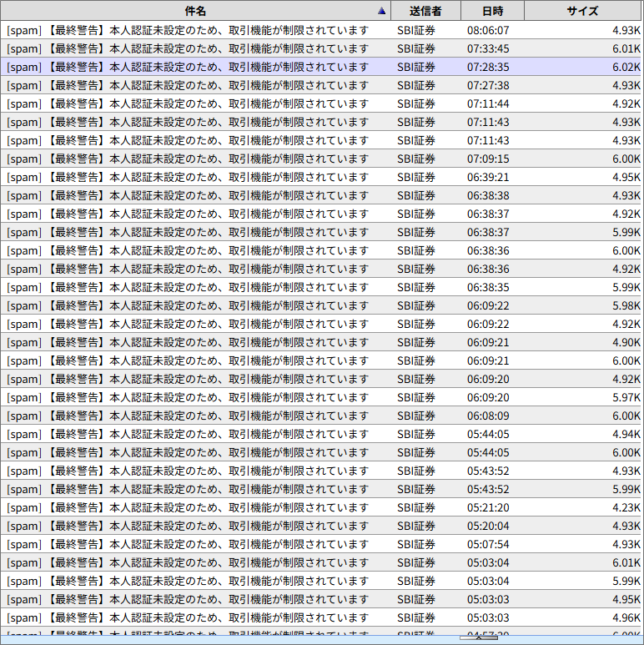Screen dimensions: 644x645
Task: Select the 05:43:52 email sized 4.93K
Action: coord(321,471)
